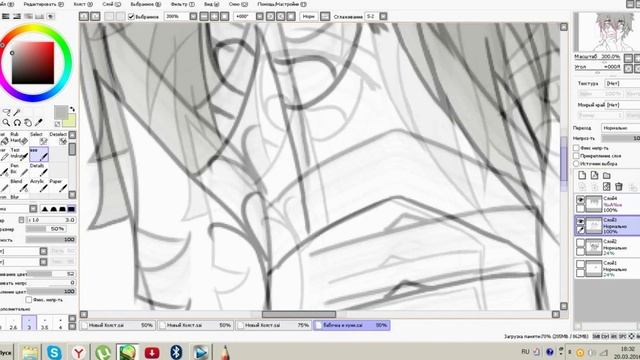Click the brush size slider showing 3.0
Image resolution: width=640 pixels, height=360 pixels.
(51, 220)
